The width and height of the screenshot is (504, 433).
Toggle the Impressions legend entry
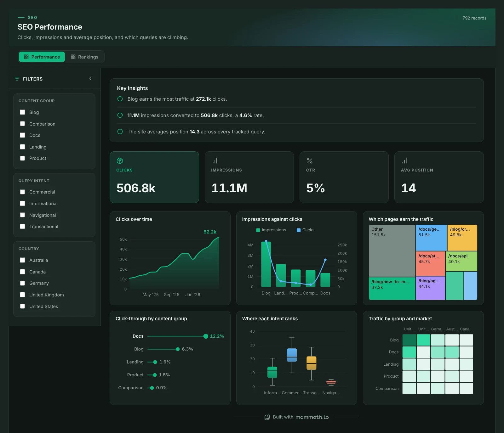(x=271, y=230)
